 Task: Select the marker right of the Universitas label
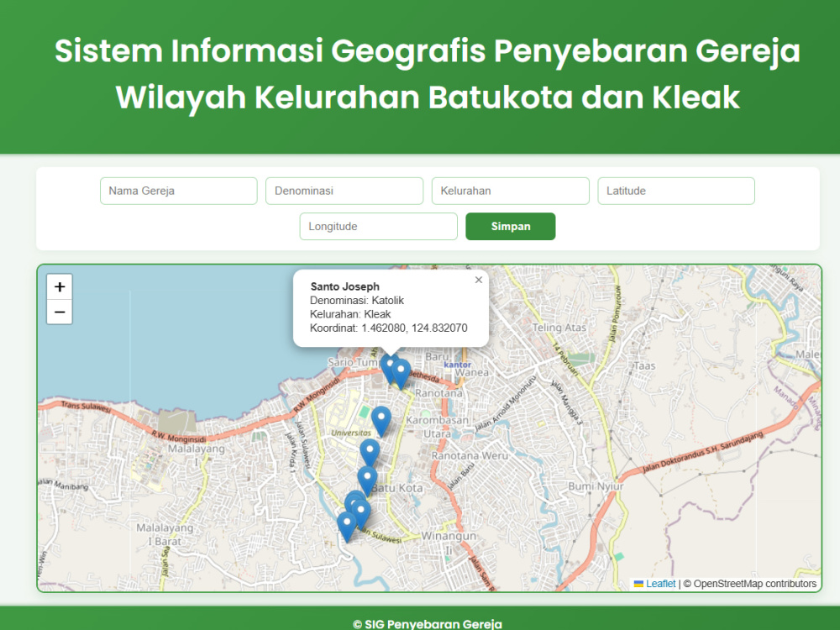(x=381, y=421)
